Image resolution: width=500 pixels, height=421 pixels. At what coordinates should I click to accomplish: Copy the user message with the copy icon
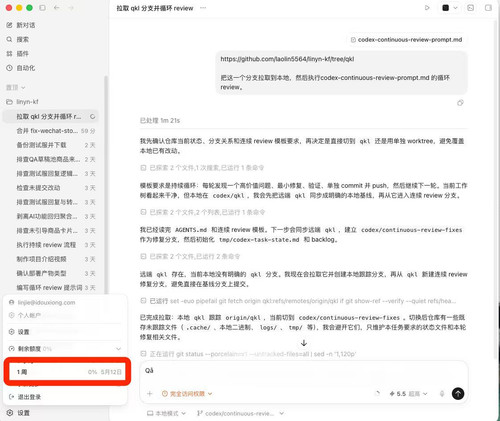(460, 103)
